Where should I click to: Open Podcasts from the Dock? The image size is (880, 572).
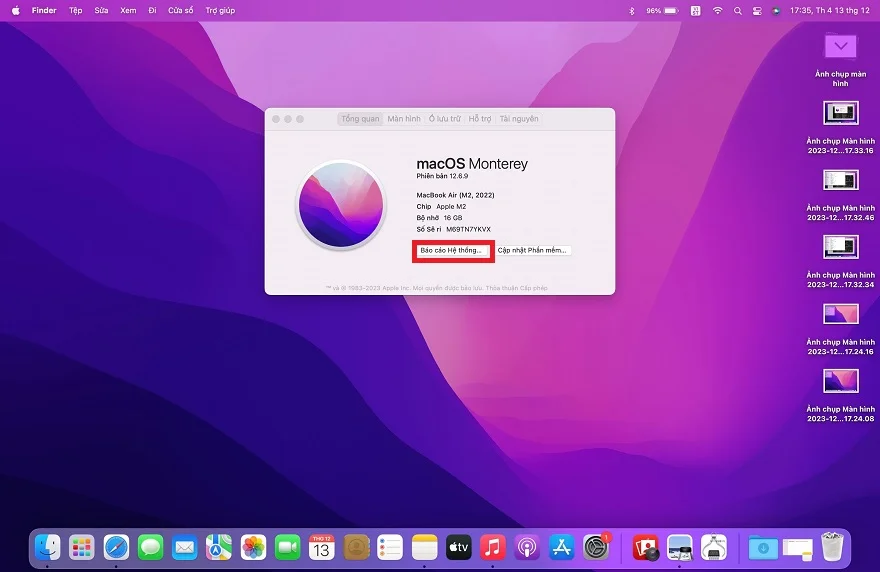pyautogui.click(x=527, y=547)
